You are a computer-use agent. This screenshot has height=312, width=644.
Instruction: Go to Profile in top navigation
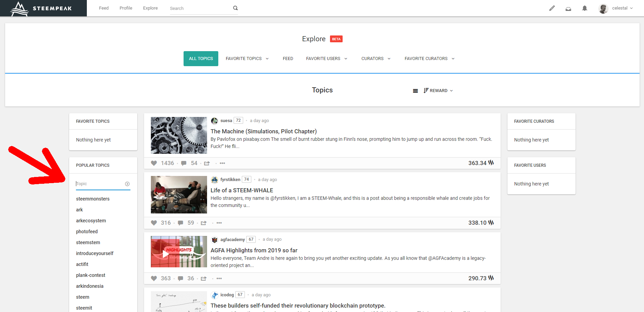coord(126,8)
